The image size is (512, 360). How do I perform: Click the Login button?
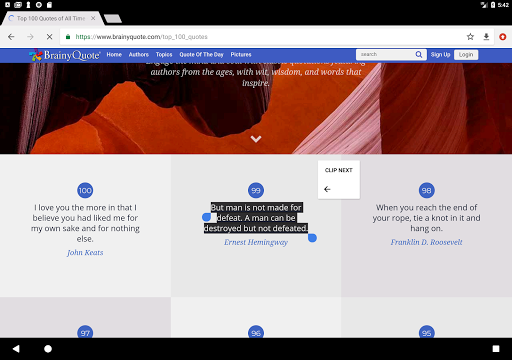pos(466,55)
